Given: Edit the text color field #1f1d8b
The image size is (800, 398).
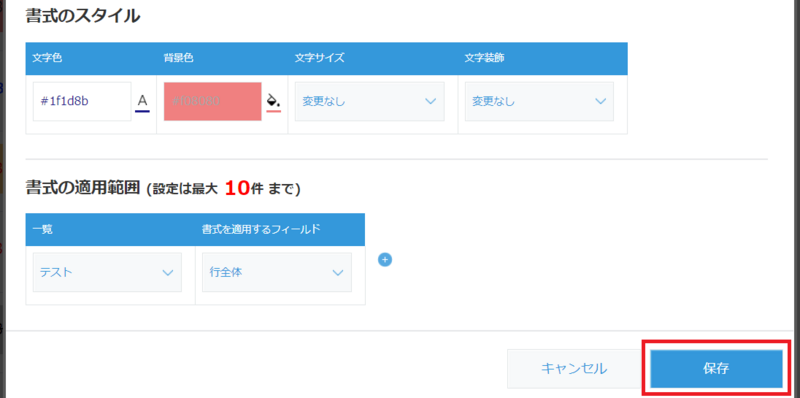Looking at the screenshot, I should point(82,102).
